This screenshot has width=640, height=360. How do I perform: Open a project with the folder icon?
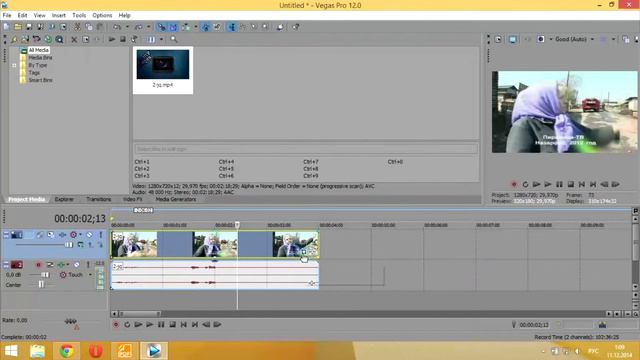click(18, 27)
